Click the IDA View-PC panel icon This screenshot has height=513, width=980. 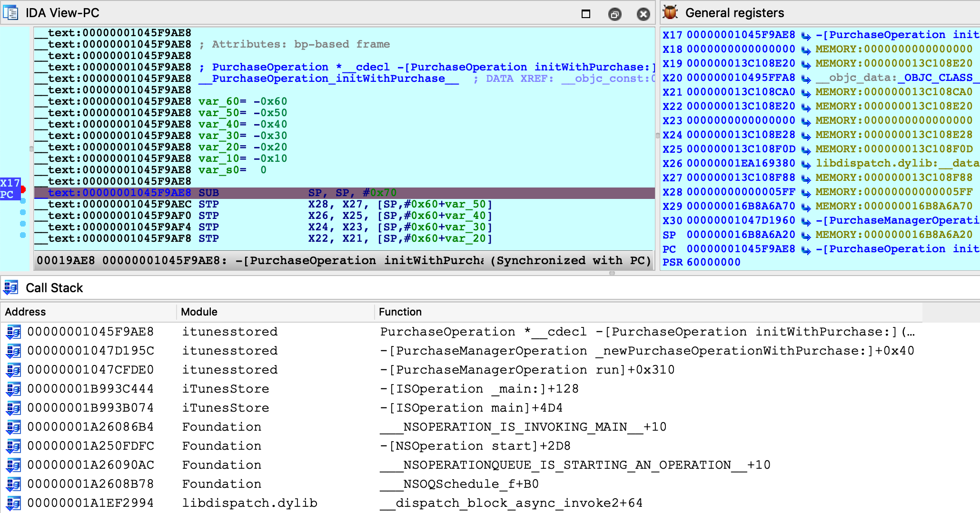click(x=10, y=13)
